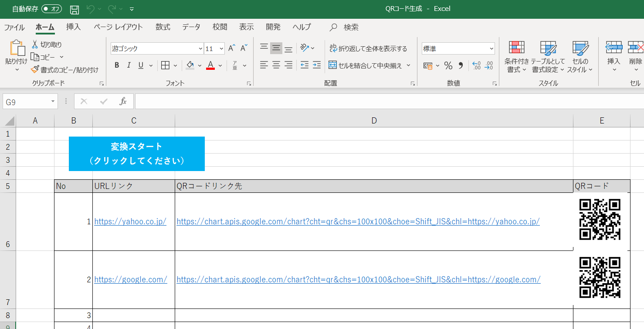Open テーブルとして書式設定 format as table

tap(548, 57)
